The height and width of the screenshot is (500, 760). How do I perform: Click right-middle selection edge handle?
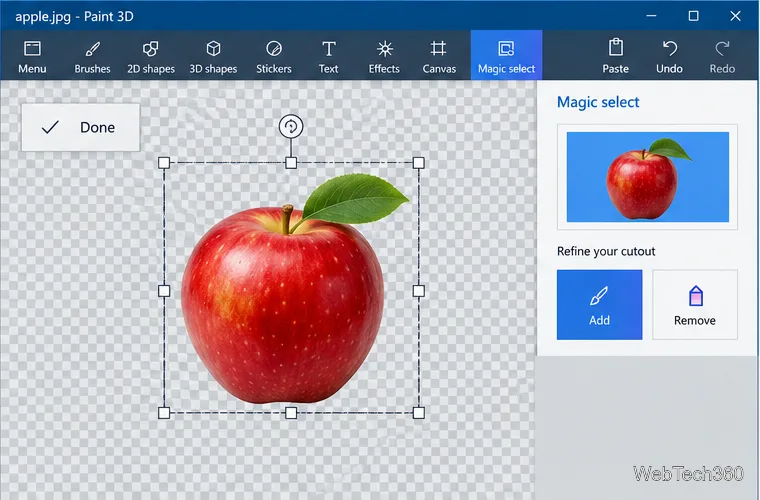(x=419, y=291)
